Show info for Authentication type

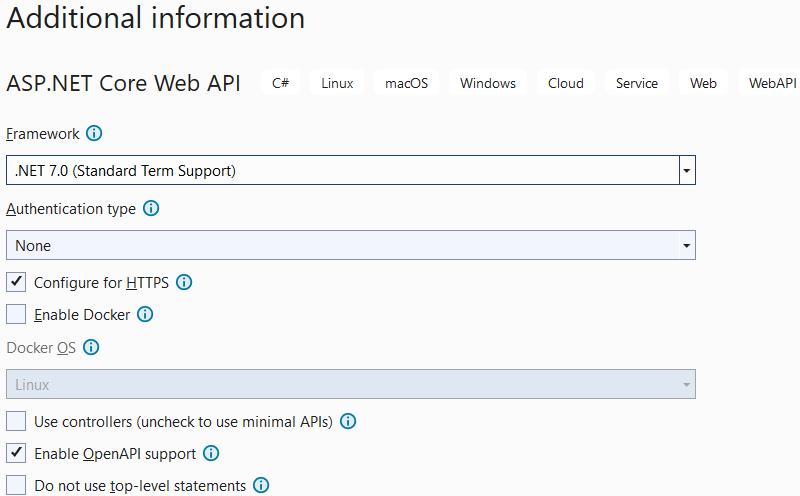151,208
